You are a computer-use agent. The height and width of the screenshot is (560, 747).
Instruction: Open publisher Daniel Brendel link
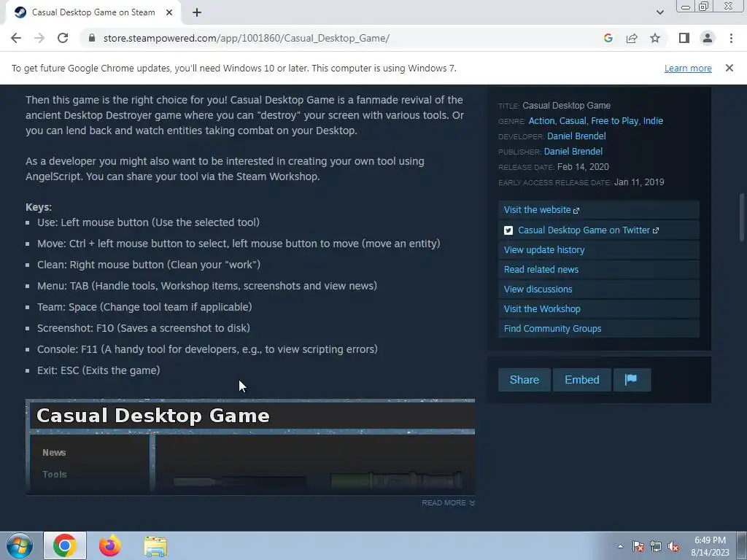[x=573, y=152]
